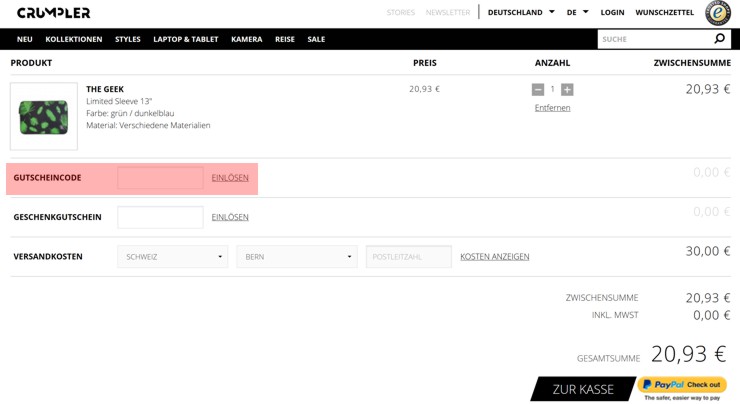This screenshot has width=740, height=404.
Task: Click the Gutscheincode input field
Action: [160, 177]
